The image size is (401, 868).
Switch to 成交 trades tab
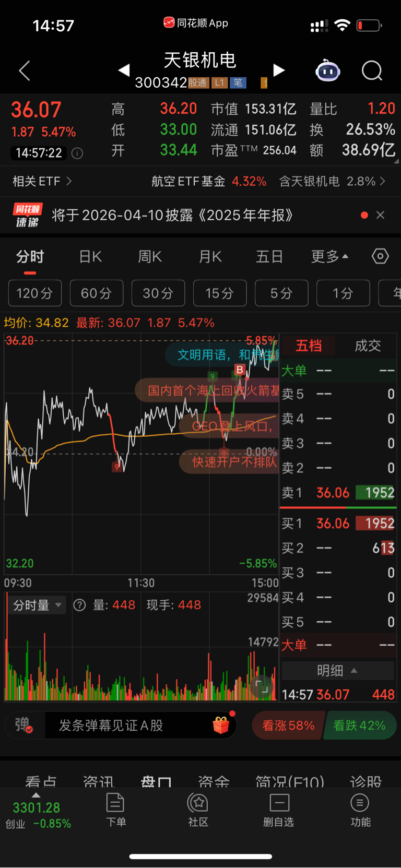(x=368, y=346)
